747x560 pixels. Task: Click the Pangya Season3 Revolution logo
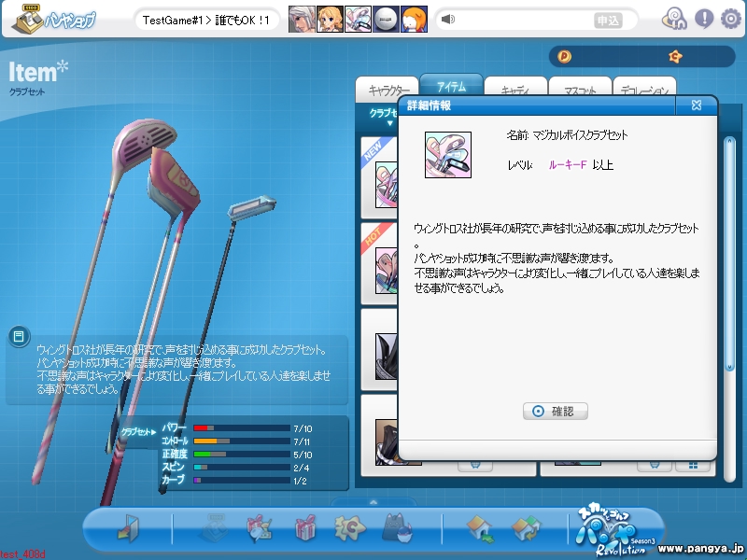pos(614,529)
